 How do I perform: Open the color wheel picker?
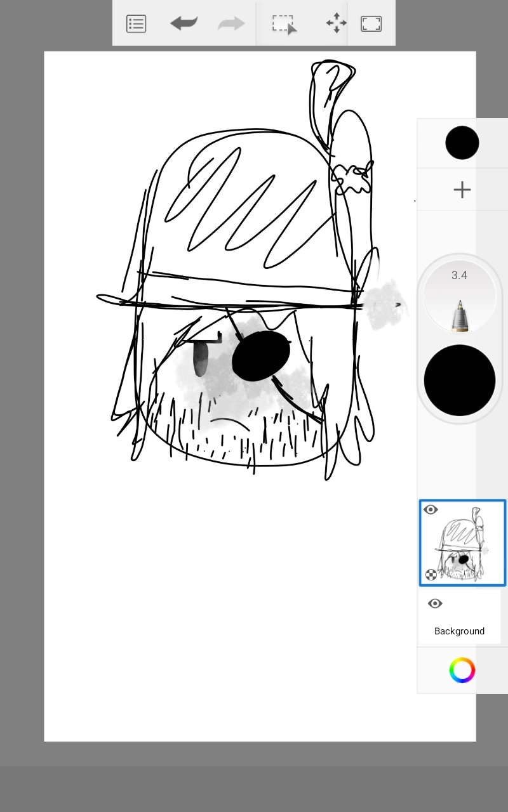point(462,670)
